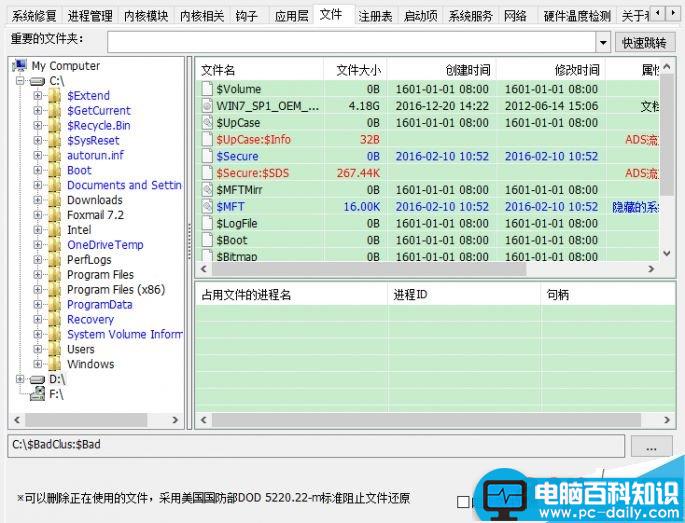The width and height of the screenshot is (685, 523).
Task: Select the Program Files (x86) entry
Action: pyautogui.click(x=116, y=289)
